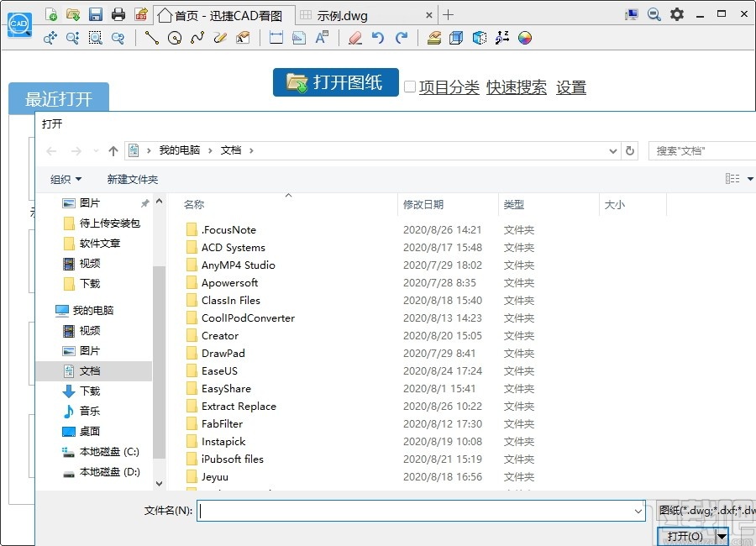
Task: Select the area measurement tool
Action: click(299, 38)
